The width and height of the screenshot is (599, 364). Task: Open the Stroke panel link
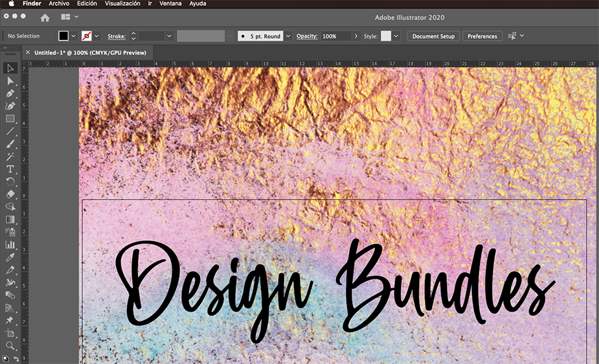point(117,36)
